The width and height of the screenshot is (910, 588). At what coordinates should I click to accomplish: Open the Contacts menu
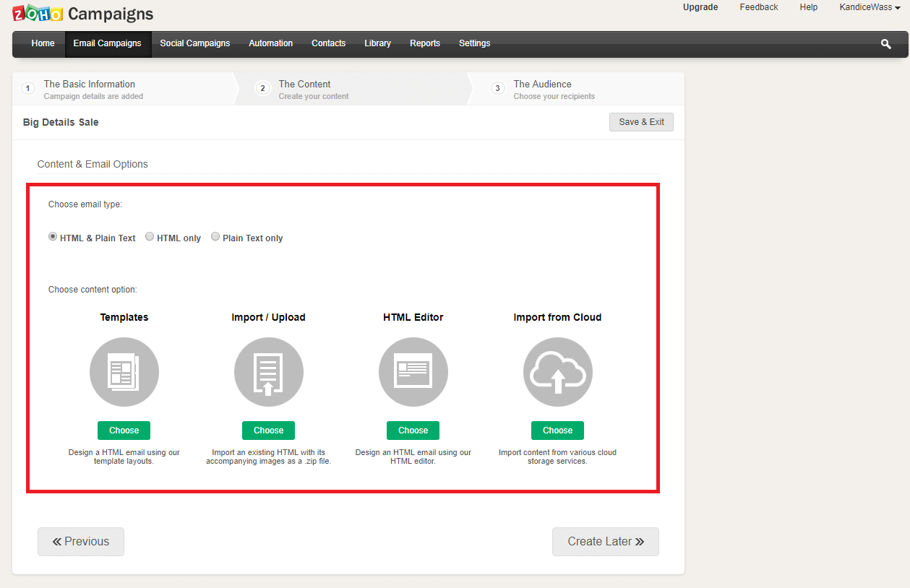(x=329, y=43)
